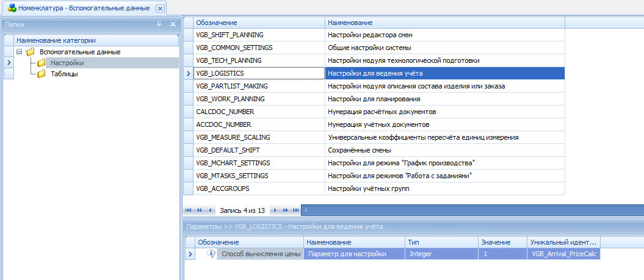644x280 pixels.
Task: Click the info icon beside Способ вычисления цены
Action: coord(211,254)
